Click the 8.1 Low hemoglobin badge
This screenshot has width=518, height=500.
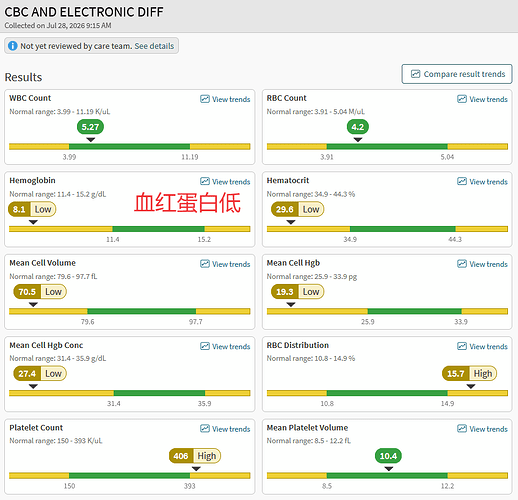(x=32, y=209)
